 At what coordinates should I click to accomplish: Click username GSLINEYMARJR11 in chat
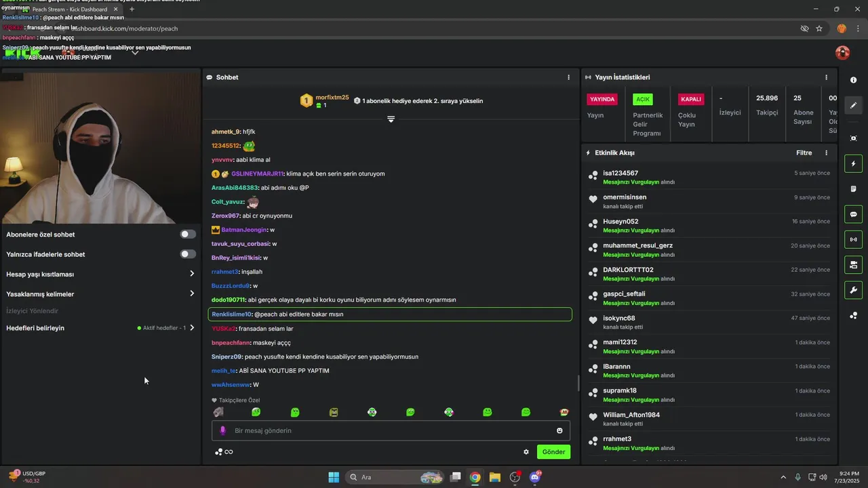point(257,174)
